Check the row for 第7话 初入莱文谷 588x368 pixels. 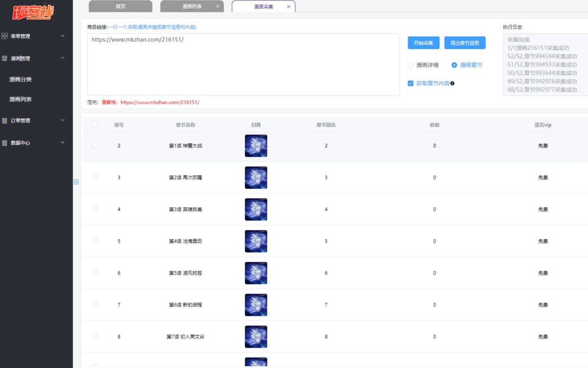(95, 336)
